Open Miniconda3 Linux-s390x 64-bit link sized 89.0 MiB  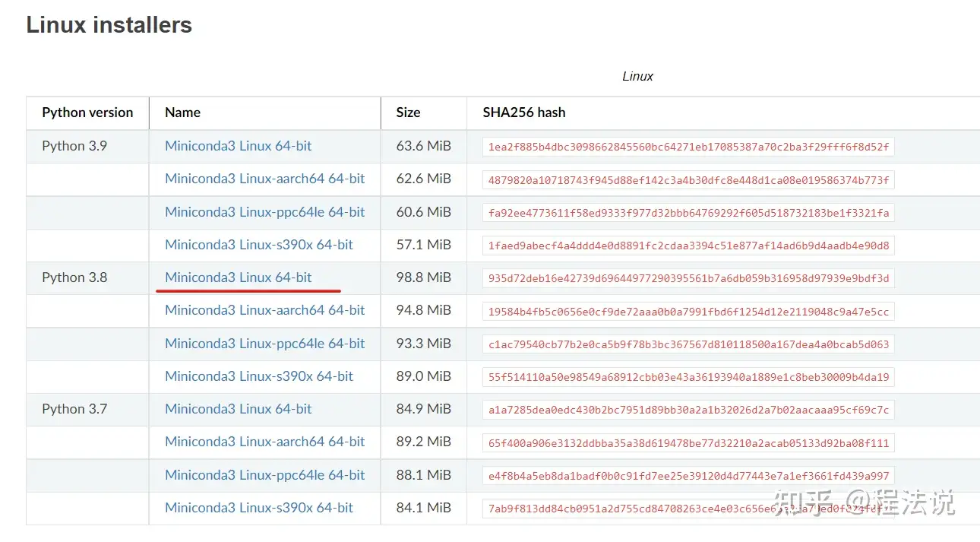tap(259, 376)
